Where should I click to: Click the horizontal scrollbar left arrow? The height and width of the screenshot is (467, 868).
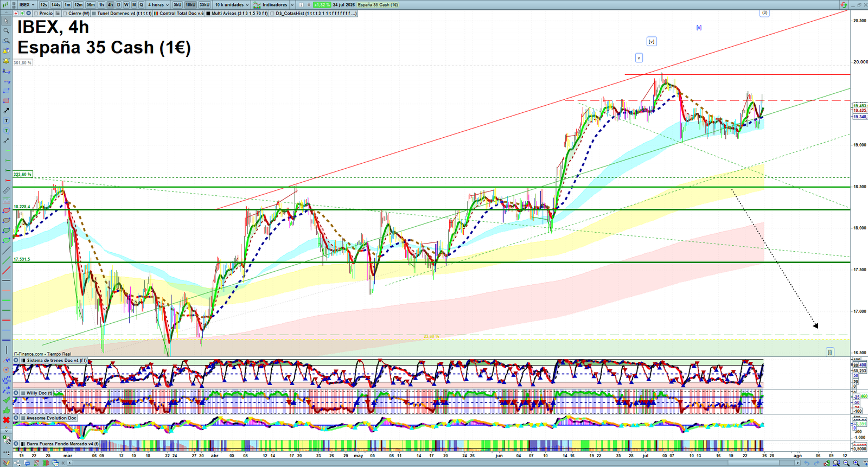[69, 463]
